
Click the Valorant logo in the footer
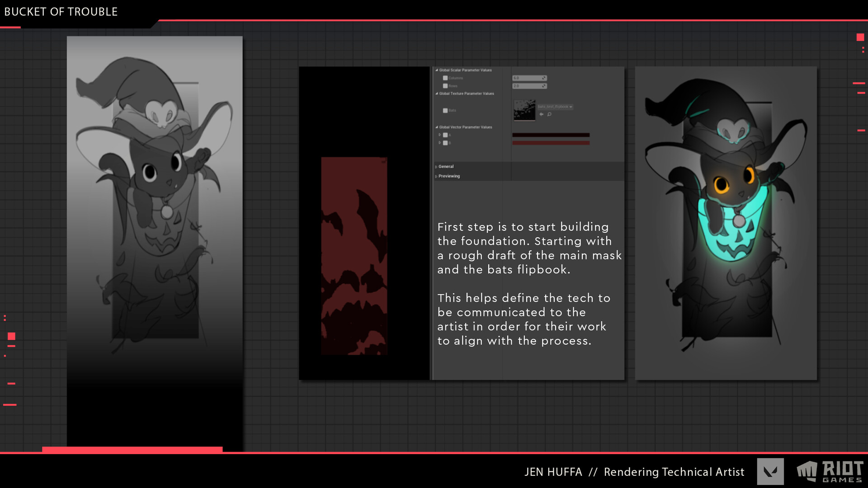771,472
